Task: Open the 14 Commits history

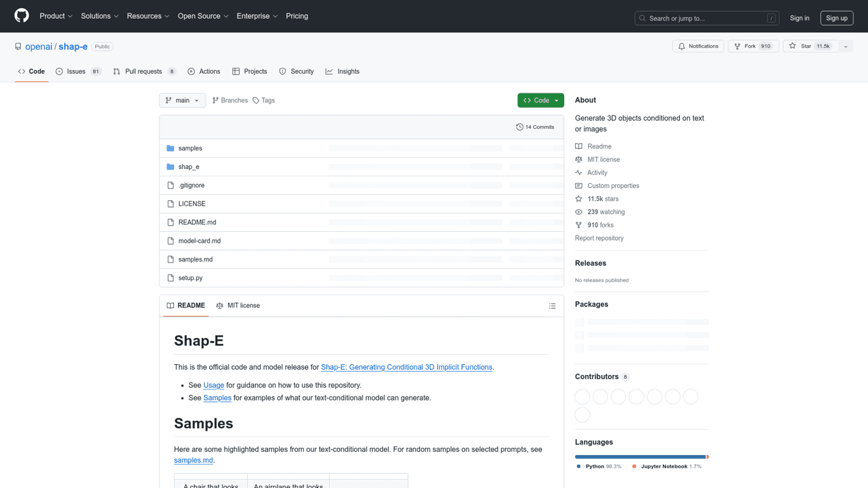Action: click(x=535, y=127)
